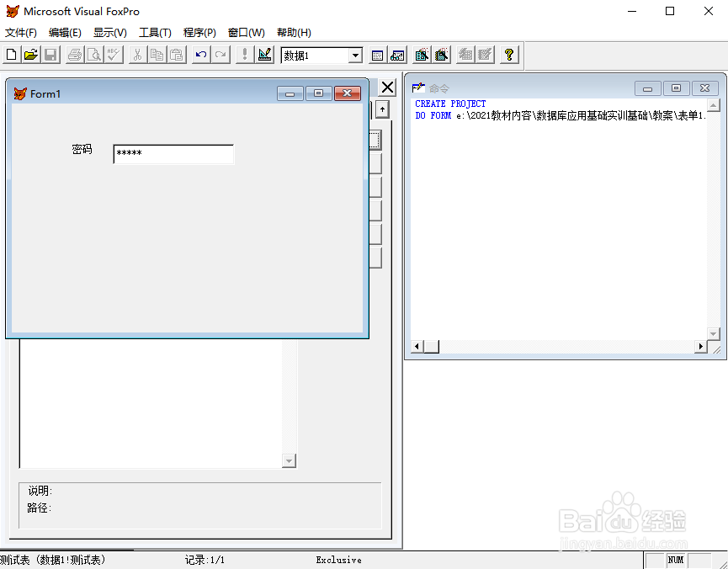Click the DO FORM command line

561,115
